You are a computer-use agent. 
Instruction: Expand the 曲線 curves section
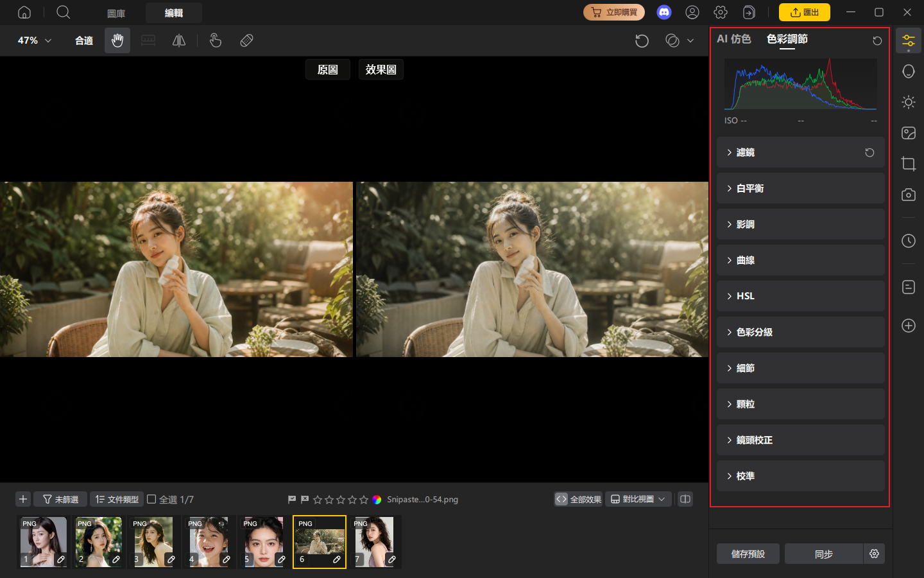coord(801,261)
